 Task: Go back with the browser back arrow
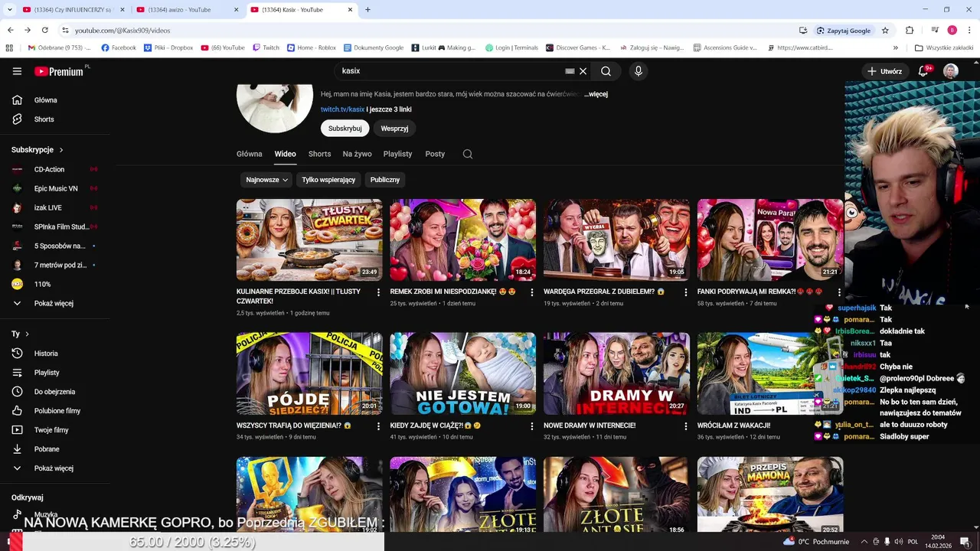click(x=10, y=30)
